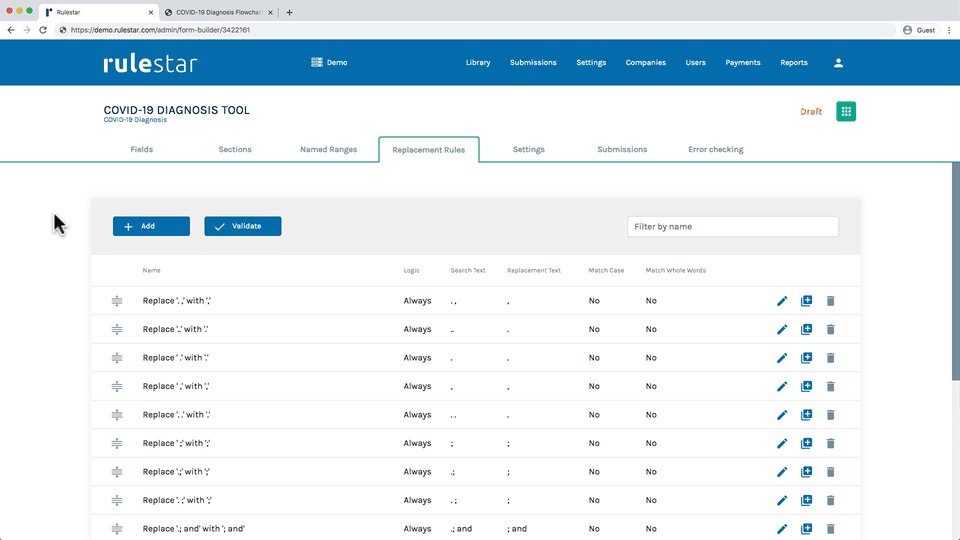Grab drag handle of "Replace '. ,' with ','" row
Image resolution: width=960 pixels, height=540 pixels.
click(x=117, y=301)
